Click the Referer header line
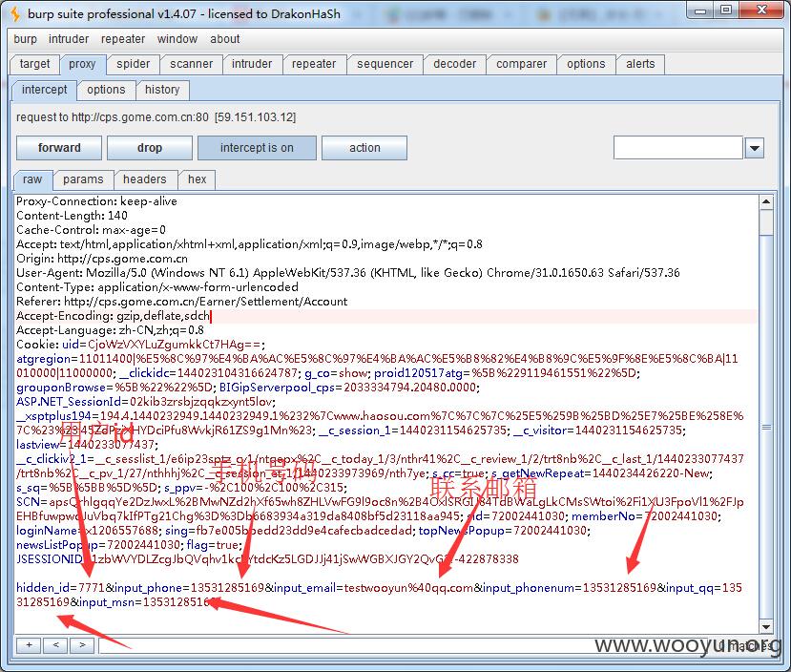This screenshot has height=672, width=791. coord(181,302)
